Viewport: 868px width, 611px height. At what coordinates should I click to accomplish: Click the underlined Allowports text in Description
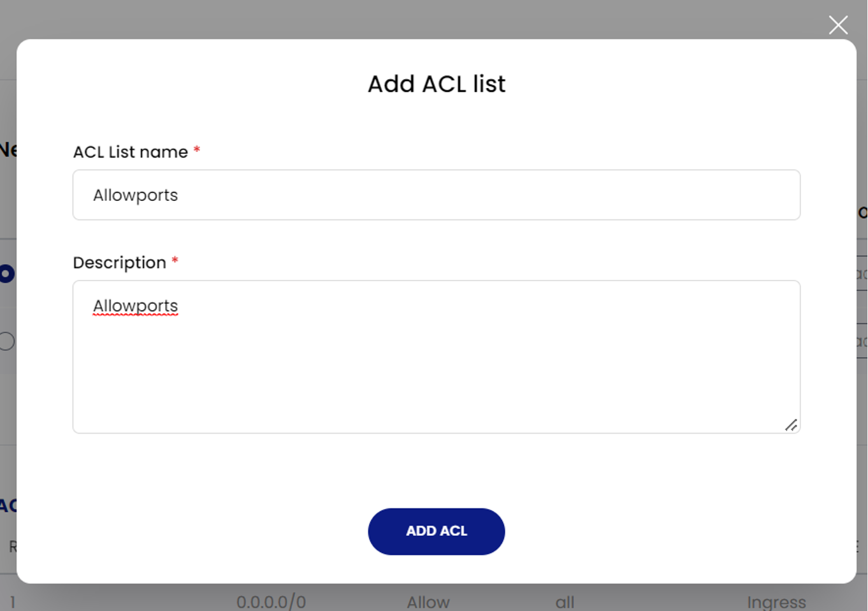click(135, 305)
